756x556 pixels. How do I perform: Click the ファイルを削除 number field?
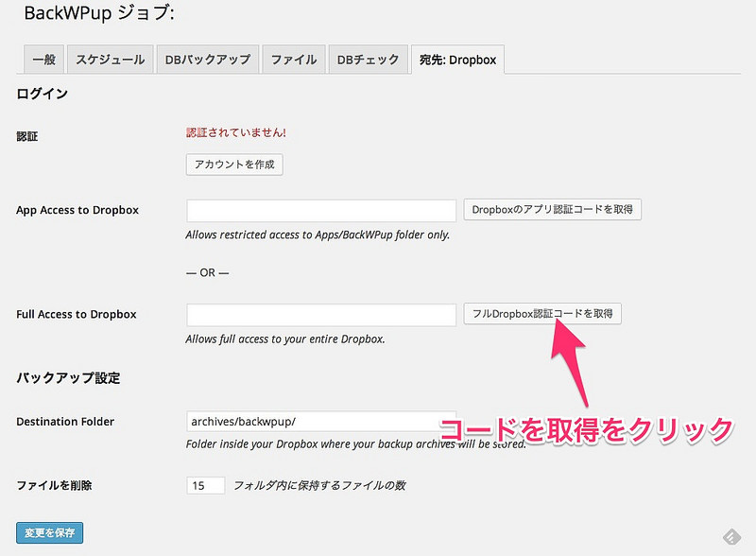[206, 485]
